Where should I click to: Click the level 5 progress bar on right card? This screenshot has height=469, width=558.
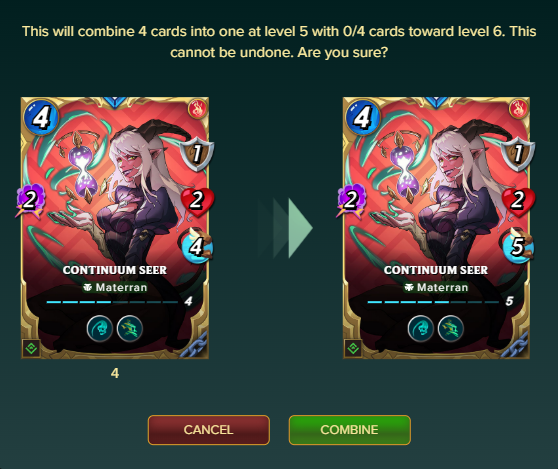tap(433, 302)
